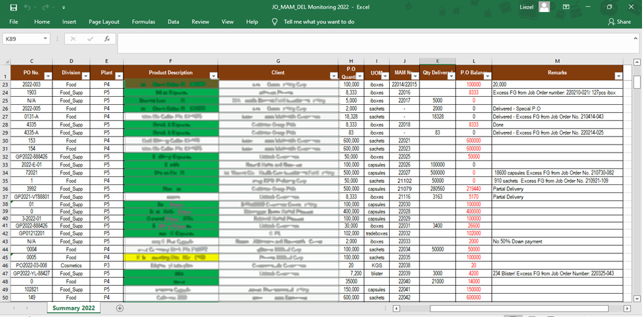Screen dimensions: 644x317
Task: Cancel the formula entry with X icon
Action: pyautogui.click(x=74, y=39)
